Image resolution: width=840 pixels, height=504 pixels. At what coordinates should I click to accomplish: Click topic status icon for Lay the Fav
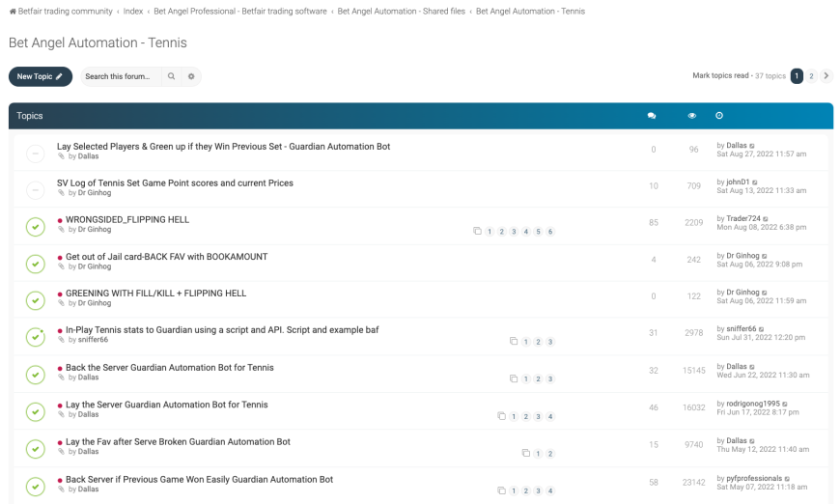[x=36, y=449]
